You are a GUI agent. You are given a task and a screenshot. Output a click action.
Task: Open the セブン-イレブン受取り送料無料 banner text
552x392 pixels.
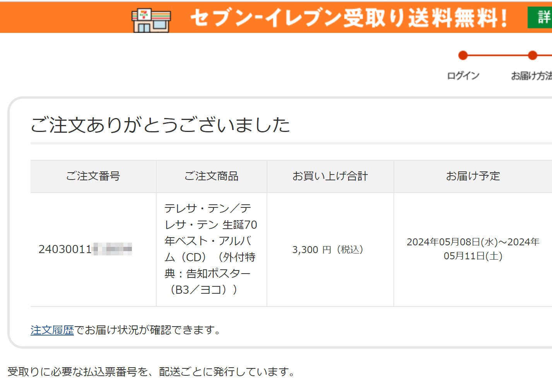pyautogui.click(x=348, y=18)
